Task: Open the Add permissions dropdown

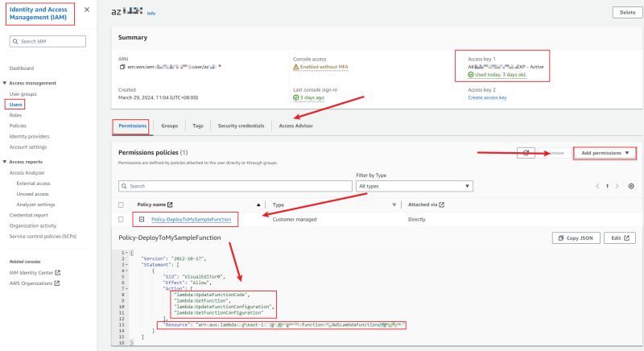Action: click(605, 153)
